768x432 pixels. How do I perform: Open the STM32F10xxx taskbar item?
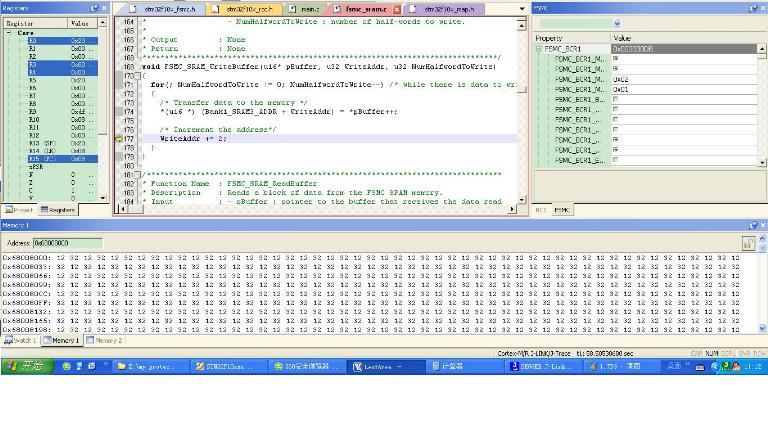point(229,366)
